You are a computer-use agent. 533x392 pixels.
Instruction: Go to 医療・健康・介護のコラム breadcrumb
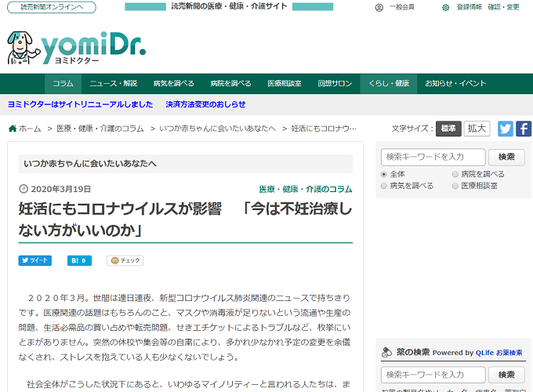[100, 129]
